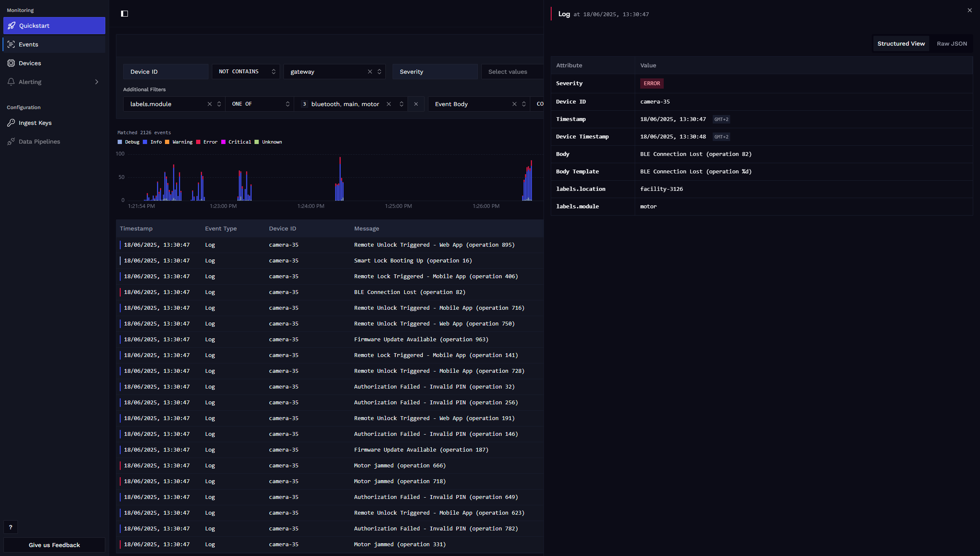The height and width of the screenshot is (556, 980).
Task: Open 'Motor jammed (operation 666)' event
Action: pyautogui.click(x=330, y=466)
